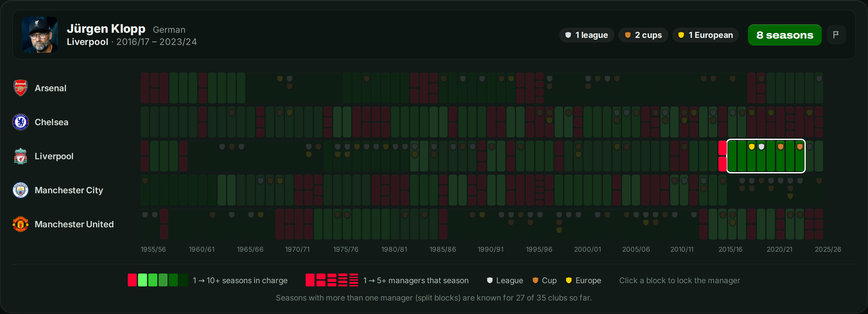The width and height of the screenshot is (868, 314).
Task: Click the 2015/16 axis label
Action: click(x=730, y=249)
